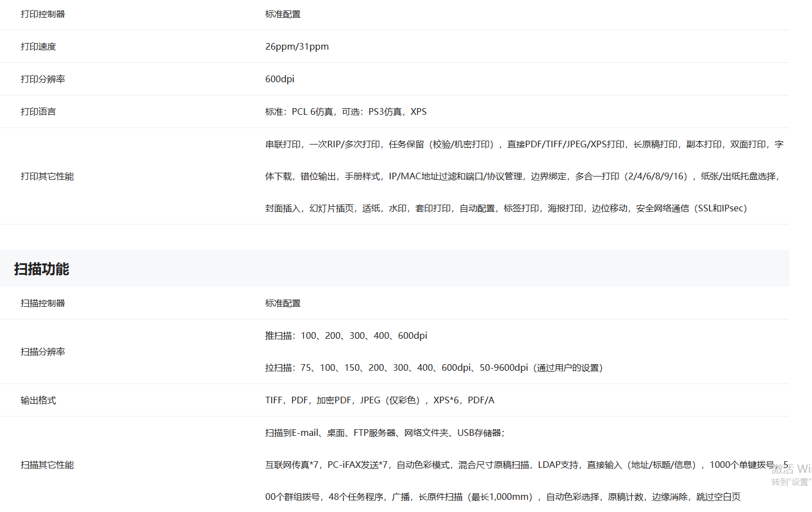The width and height of the screenshot is (812, 512).
Task: Click the 扫描功能 section heading
Action: pos(41,269)
